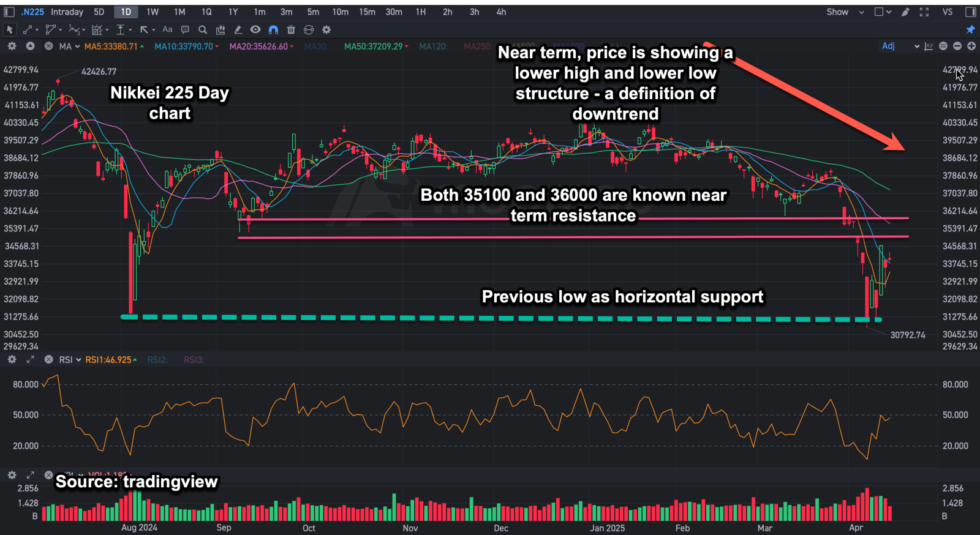Open the paintbrush chart style icon
This screenshot has width=980, height=535.
click(x=905, y=12)
